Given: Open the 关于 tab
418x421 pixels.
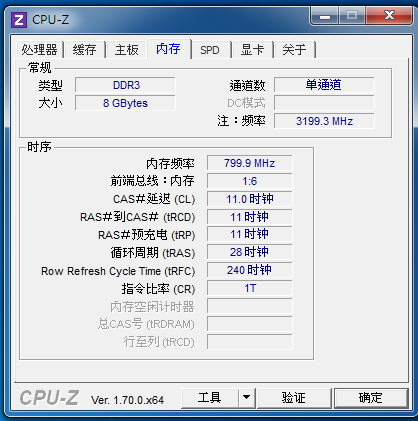Looking at the screenshot, I should (294, 50).
